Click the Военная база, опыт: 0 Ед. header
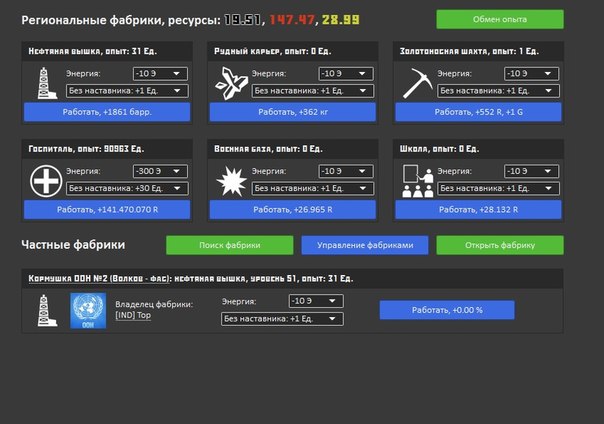 point(268,149)
